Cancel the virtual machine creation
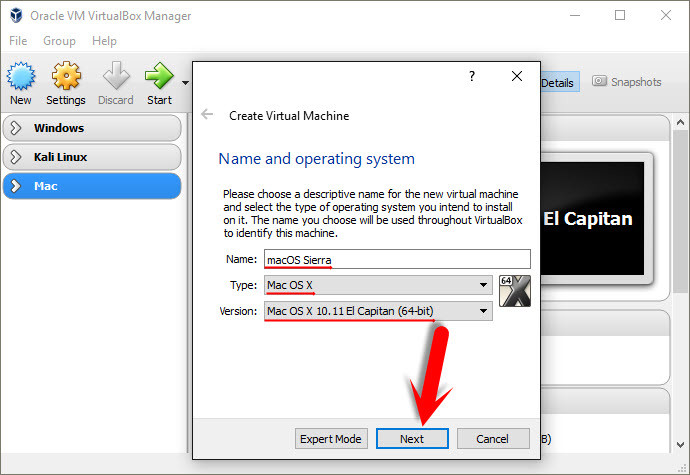This screenshot has height=475, width=690. [493, 439]
